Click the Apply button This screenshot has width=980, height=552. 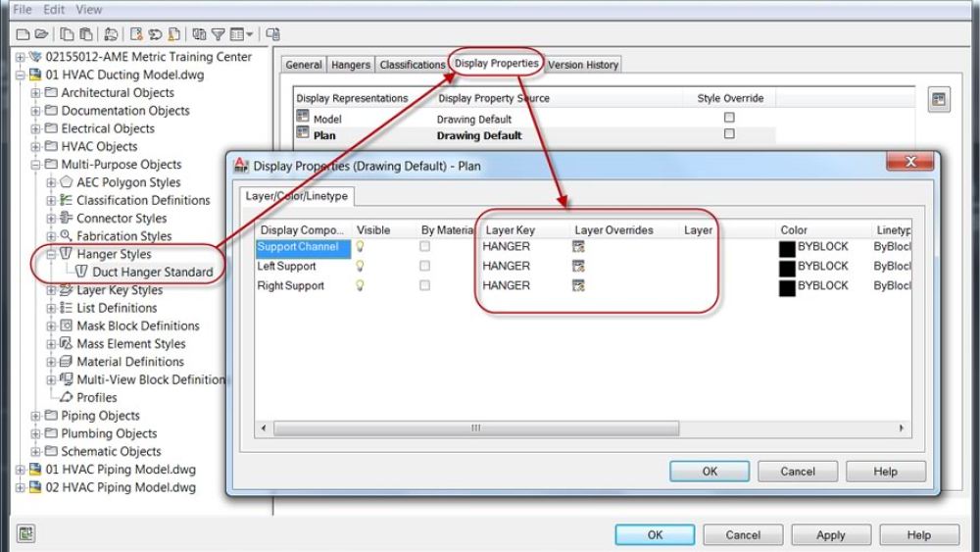coord(830,535)
